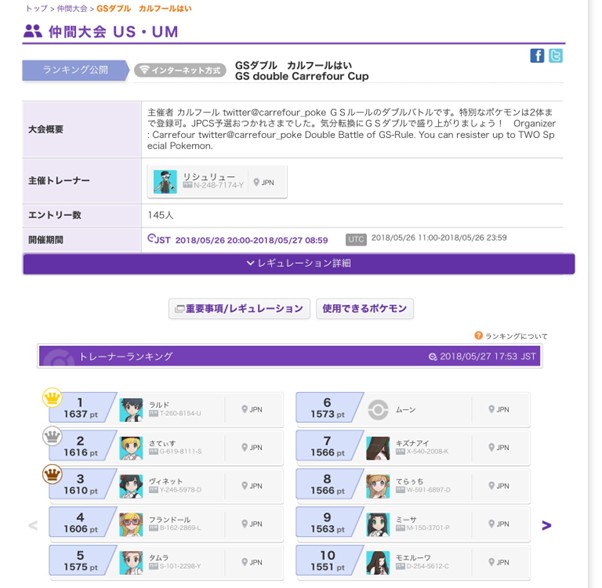Select trainer name さてぃす

162,443
